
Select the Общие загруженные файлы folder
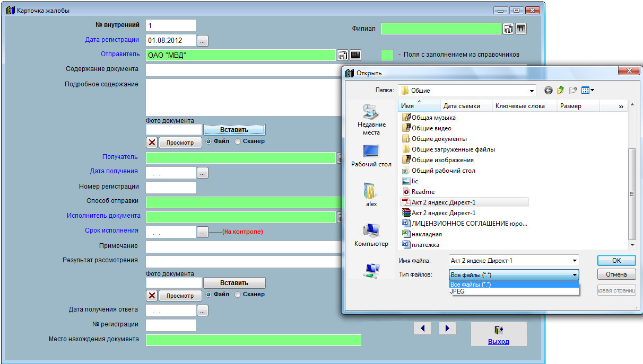pyautogui.click(x=448, y=149)
